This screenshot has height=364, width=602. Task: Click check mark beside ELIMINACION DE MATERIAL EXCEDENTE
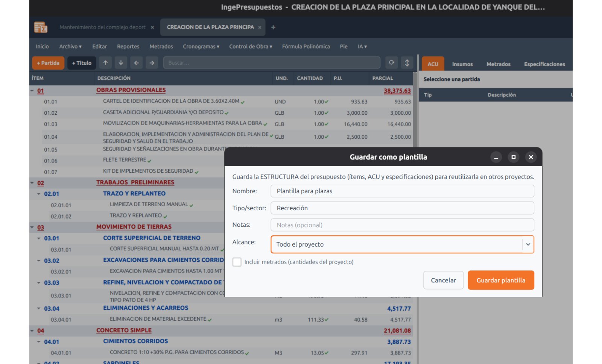210,320
